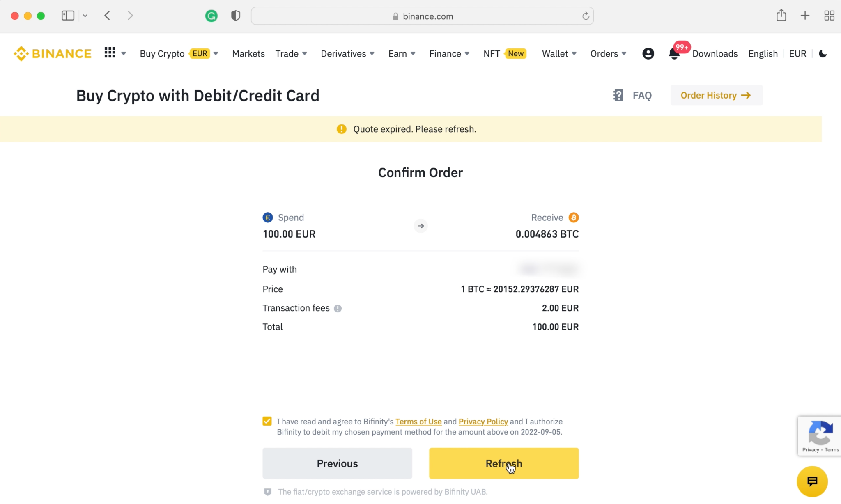The height and width of the screenshot is (504, 841).
Task: Click the binance.com address bar
Action: [x=422, y=16]
